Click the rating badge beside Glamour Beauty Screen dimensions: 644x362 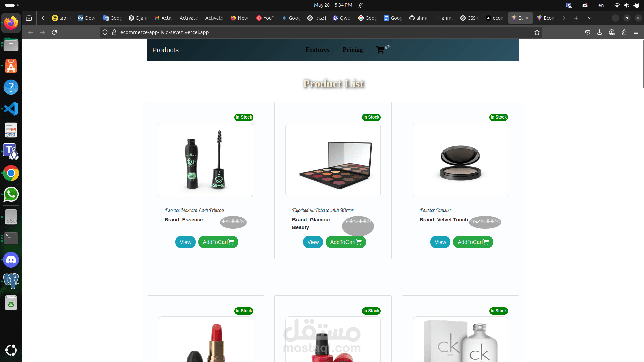pos(358,225)
